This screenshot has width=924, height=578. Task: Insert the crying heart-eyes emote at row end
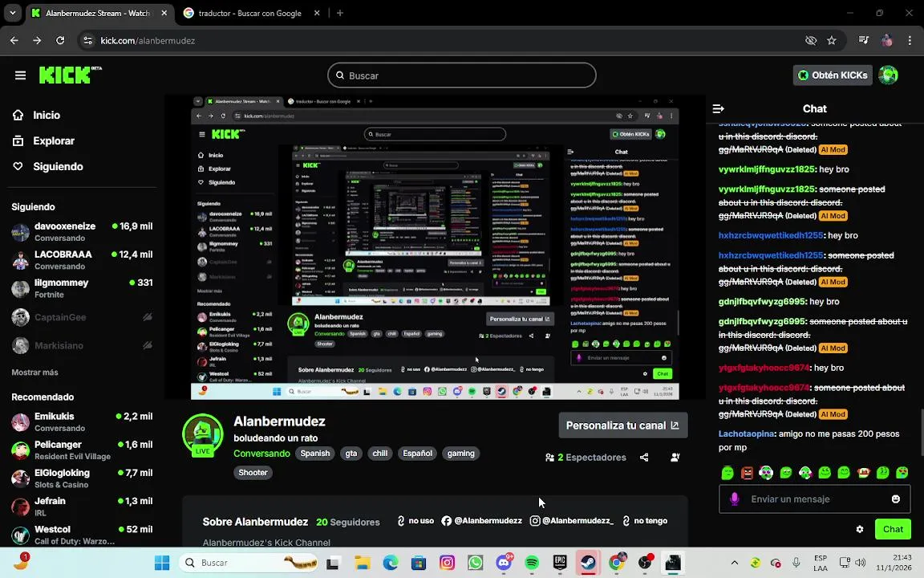coord(902,472)
